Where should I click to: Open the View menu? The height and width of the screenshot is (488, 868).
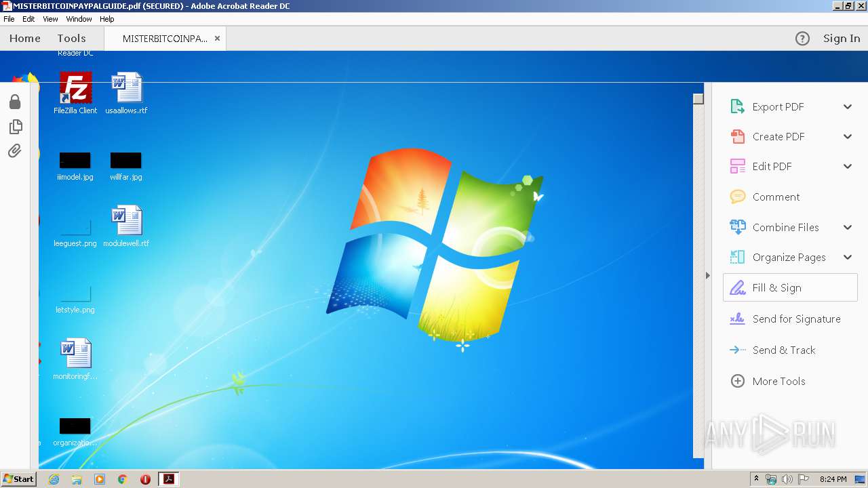pyautogui.click(x=50, y=19)
